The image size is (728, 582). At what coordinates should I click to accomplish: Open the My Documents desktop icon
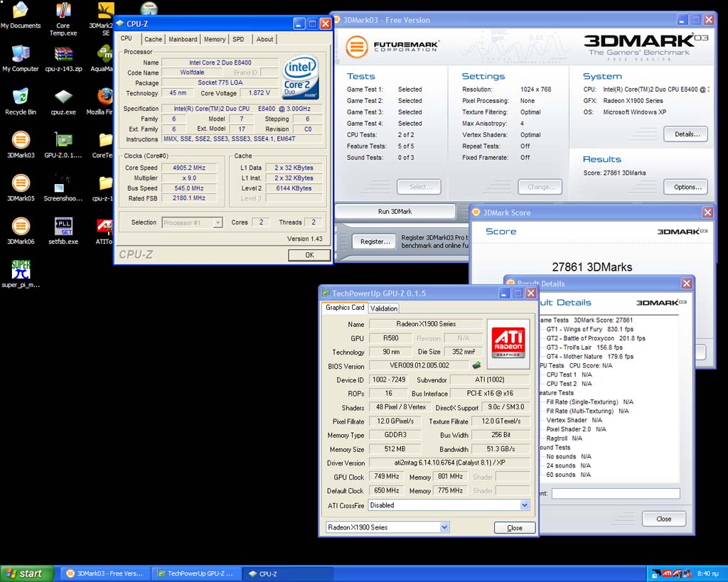coord(21,15)
